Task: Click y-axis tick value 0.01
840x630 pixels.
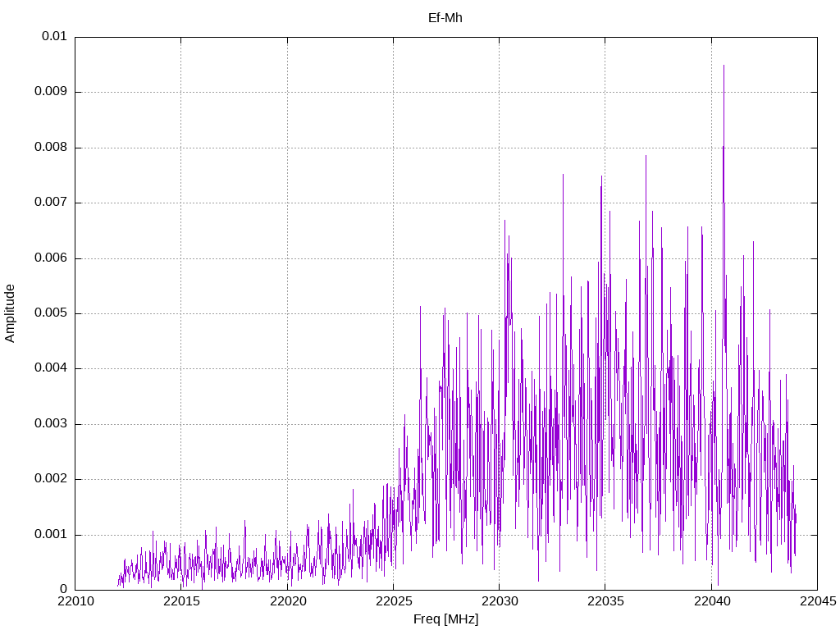Action: [x=54, y=36]
